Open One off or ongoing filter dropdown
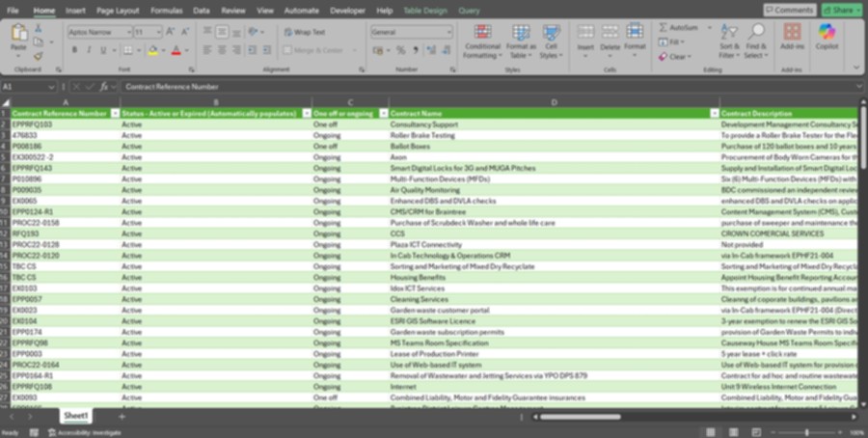868x438 pixels. (384, 114)
